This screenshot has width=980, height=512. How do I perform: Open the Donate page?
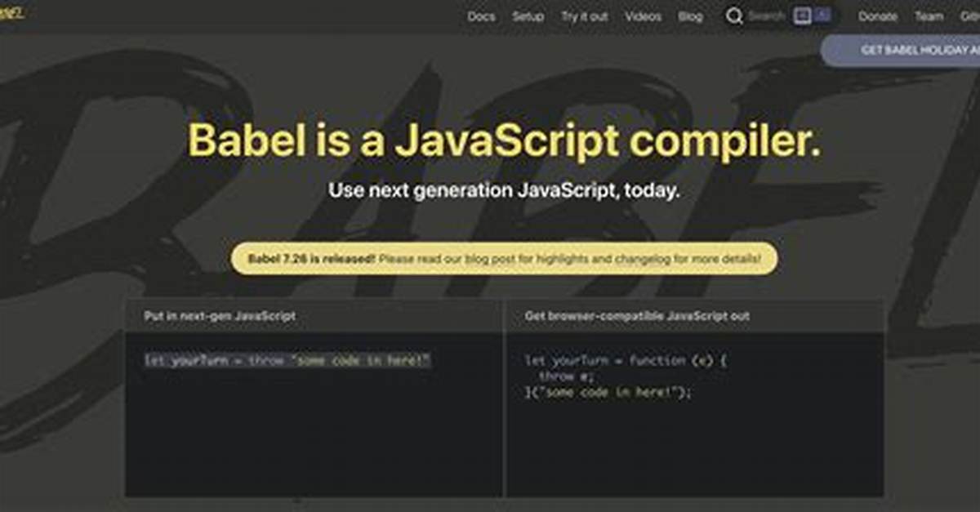click(x=878, y=16)
